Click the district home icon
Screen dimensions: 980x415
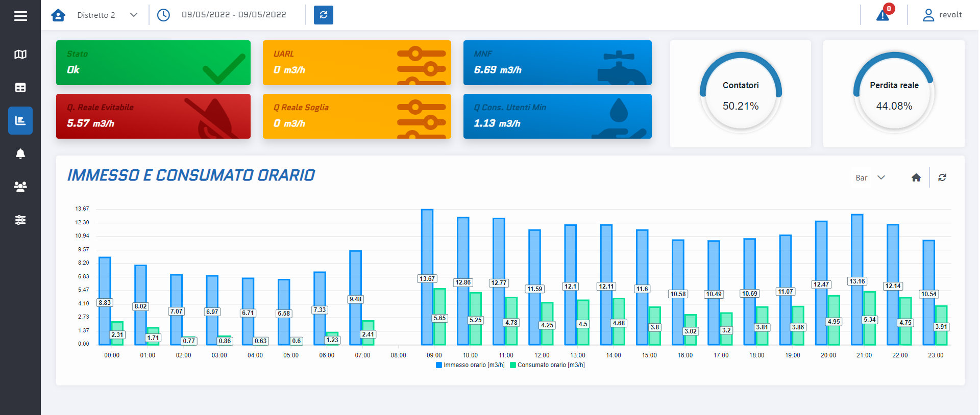tap(59, 15)
